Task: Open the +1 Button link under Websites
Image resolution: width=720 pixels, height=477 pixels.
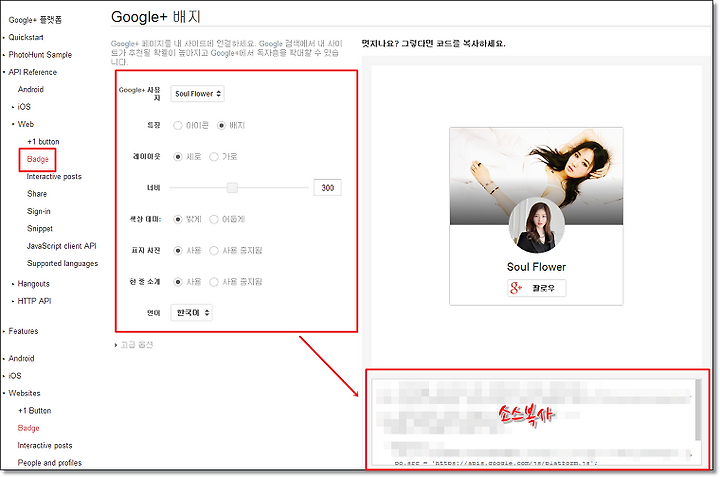Action: point(34,411)
